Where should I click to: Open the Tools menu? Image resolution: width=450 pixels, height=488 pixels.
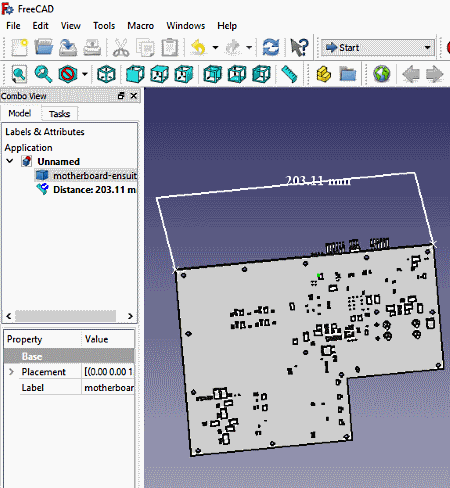point(104,26)
